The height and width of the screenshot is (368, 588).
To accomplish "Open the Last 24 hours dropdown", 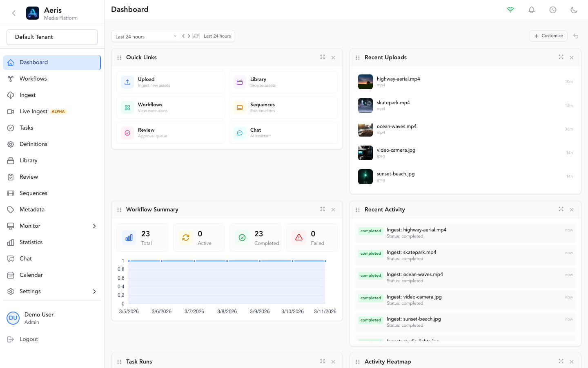I will click(146, 36).
